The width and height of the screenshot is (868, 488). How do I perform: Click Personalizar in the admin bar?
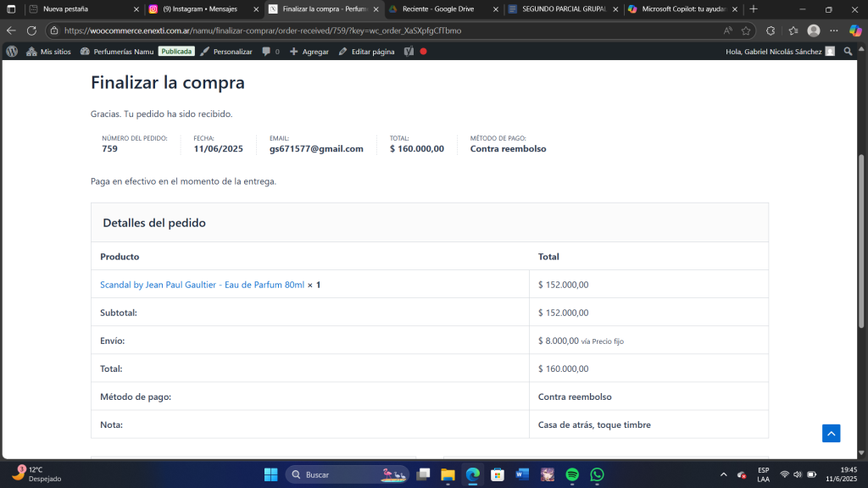pos(226,52)
